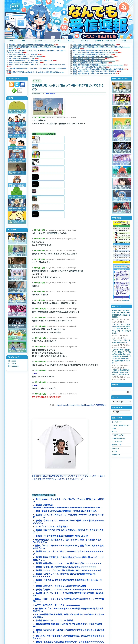This screenshot has width=138, height=644.
Task: Open the 月を選択 monthly archive dropdown
Action: [x=121, y=412]
